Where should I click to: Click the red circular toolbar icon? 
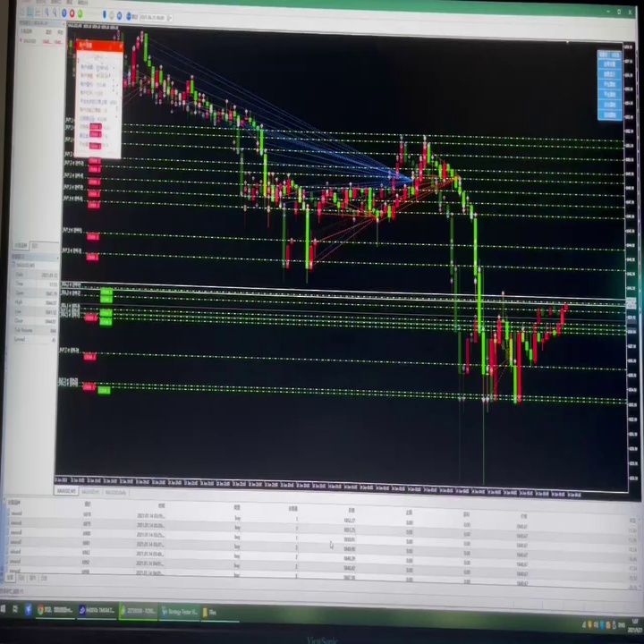tap(72, 13)
